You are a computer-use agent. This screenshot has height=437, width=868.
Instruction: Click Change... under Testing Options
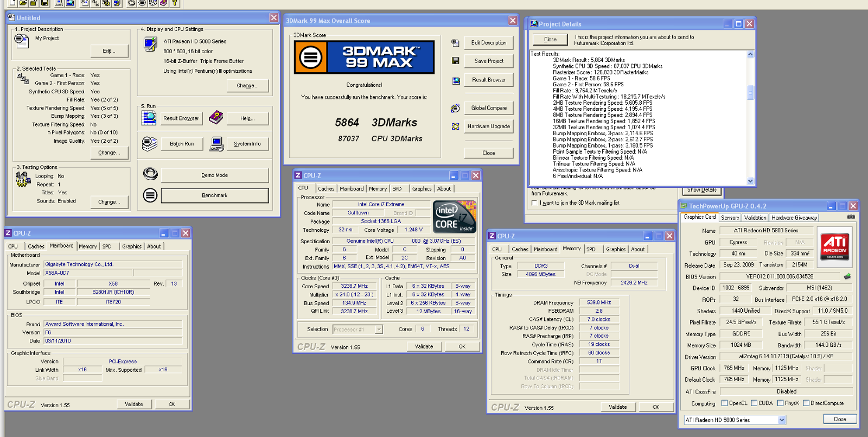110,202
